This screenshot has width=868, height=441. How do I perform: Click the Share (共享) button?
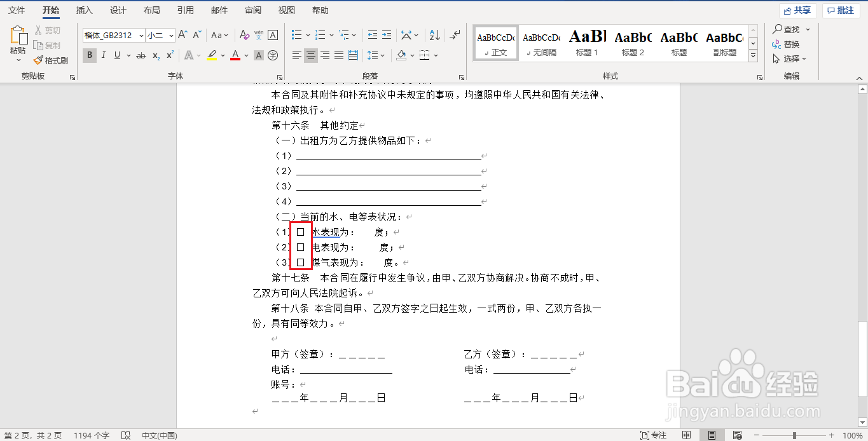(798, 10)
